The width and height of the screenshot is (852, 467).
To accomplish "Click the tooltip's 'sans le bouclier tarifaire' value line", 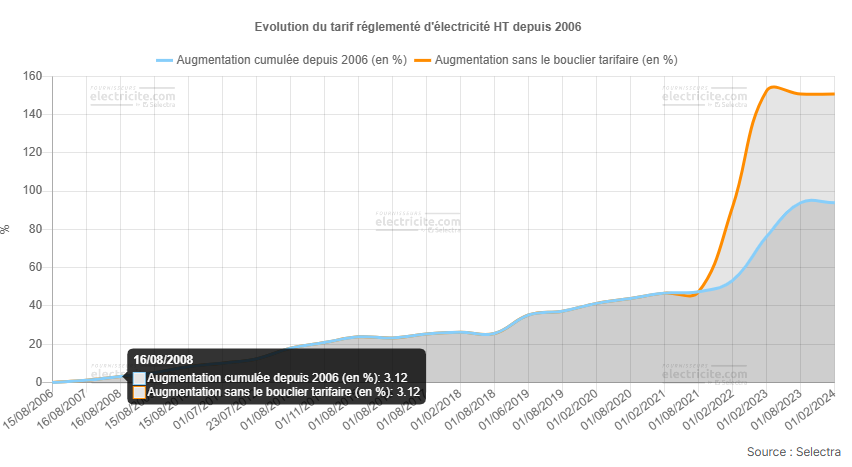I will tap(283, 392).
